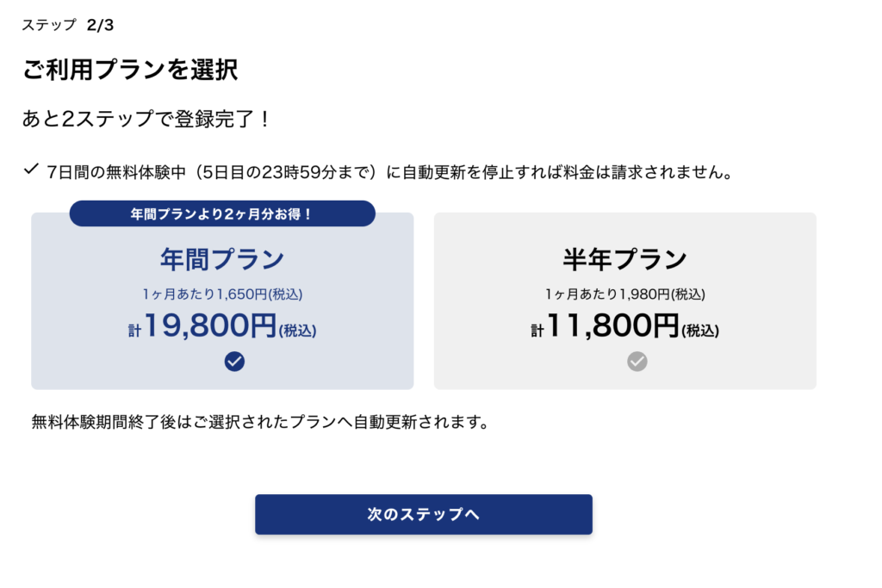
Task: Click the 年間プラン title text
Action: coord(223,259)
